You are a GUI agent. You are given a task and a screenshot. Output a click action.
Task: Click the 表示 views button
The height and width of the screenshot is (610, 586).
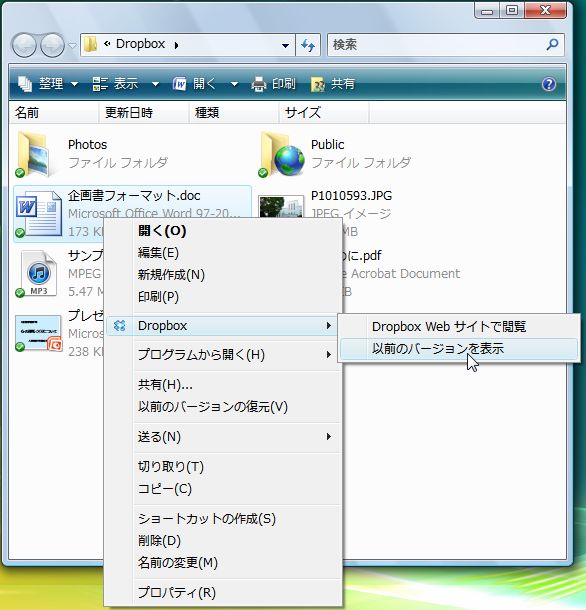tap(115, 84)
